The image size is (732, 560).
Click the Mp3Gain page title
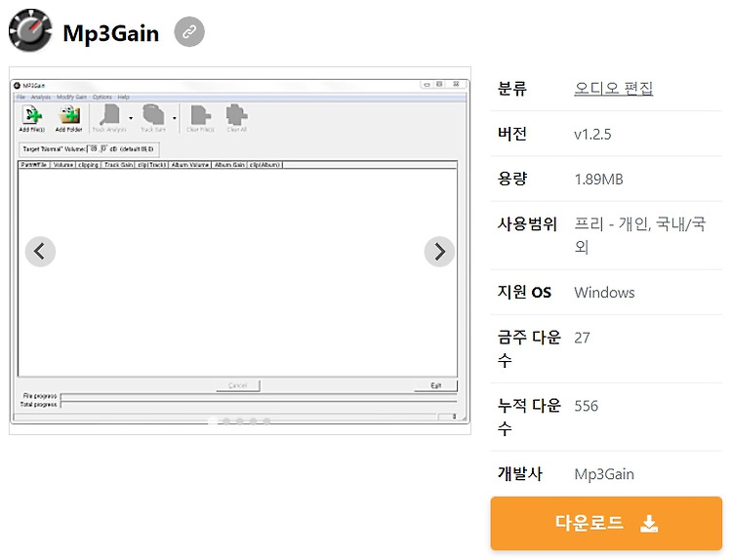(110, 33)
